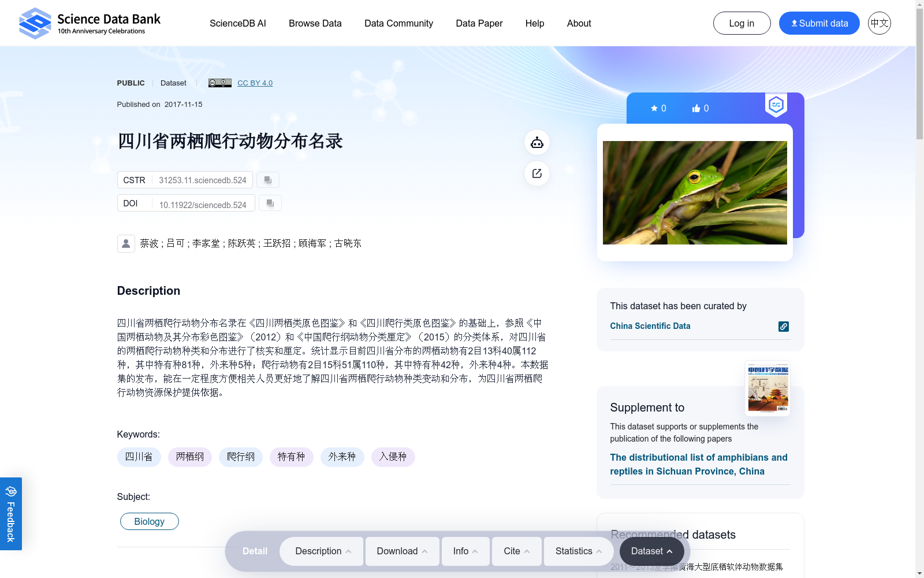This screenshot has height=578, width=924.
Task: Click the journal cover thumbnail
Action: coord(768,388)
